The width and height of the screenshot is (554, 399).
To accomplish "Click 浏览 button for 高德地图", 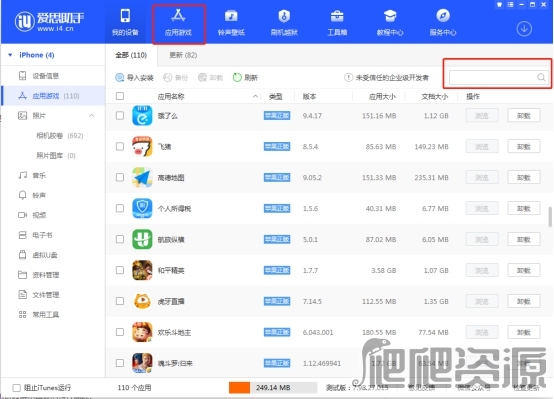I will point(482,177).
